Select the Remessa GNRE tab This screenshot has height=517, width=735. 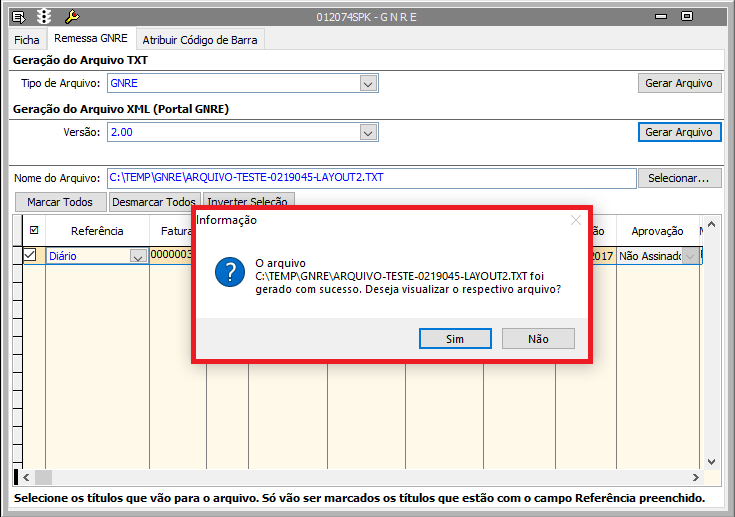(x=90, y=38)
